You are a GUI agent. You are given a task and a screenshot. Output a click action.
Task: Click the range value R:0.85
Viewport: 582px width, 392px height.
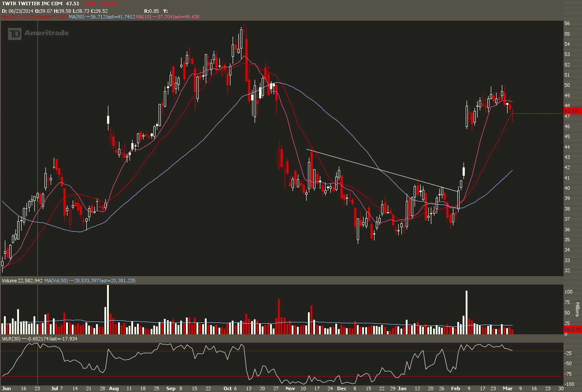(x=152, y=11)
